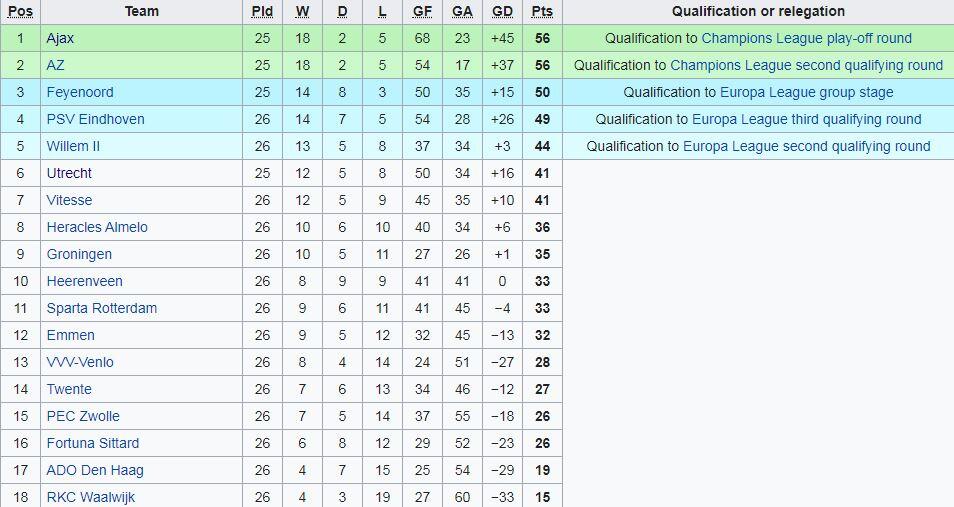Image resolution: width=954 pixels, height=507 pixels.
Task: Open the Heerenveen team link
Action: point(85,281)
